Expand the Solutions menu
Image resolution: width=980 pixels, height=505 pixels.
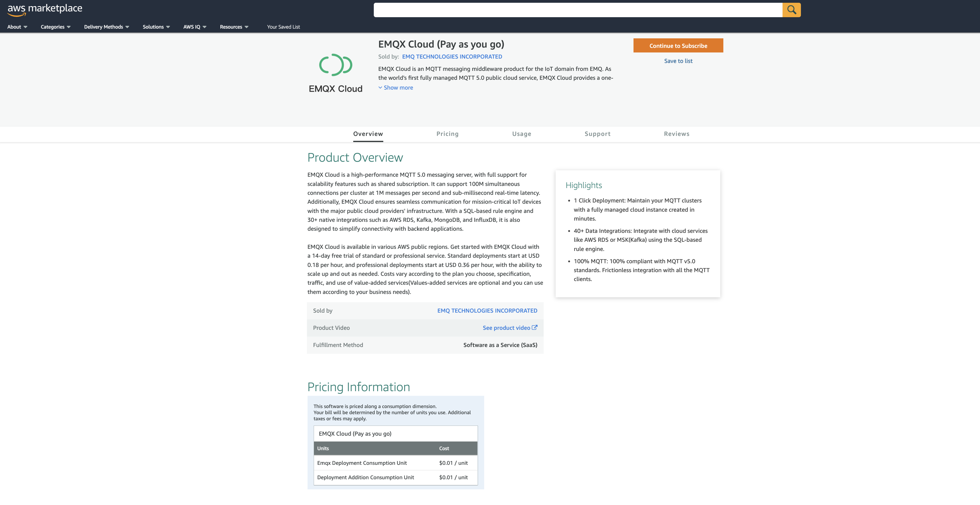(156, 27)
